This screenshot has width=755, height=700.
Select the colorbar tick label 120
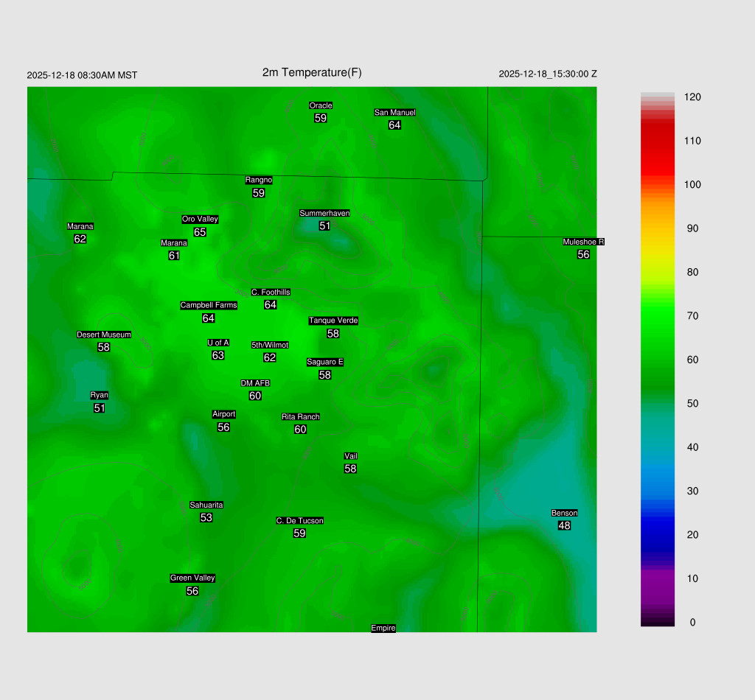tap(692, 97)
